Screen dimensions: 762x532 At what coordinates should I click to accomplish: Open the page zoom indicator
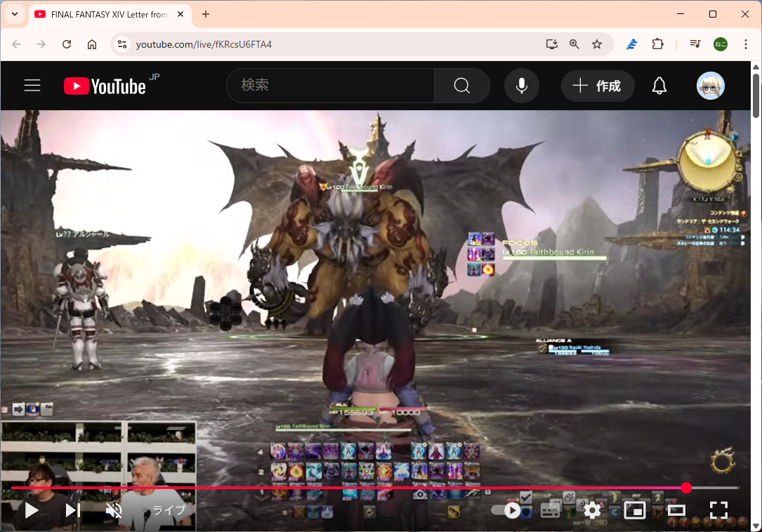(x=574, y=44)
